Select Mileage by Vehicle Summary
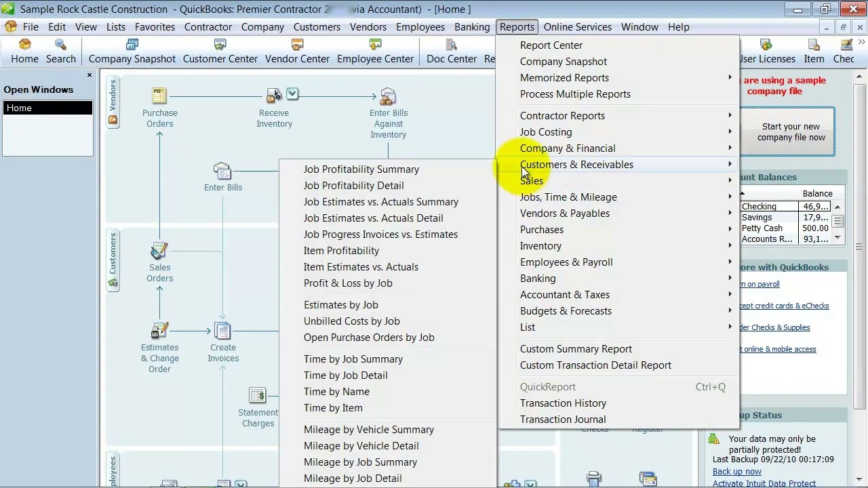 tap(369, 429)
